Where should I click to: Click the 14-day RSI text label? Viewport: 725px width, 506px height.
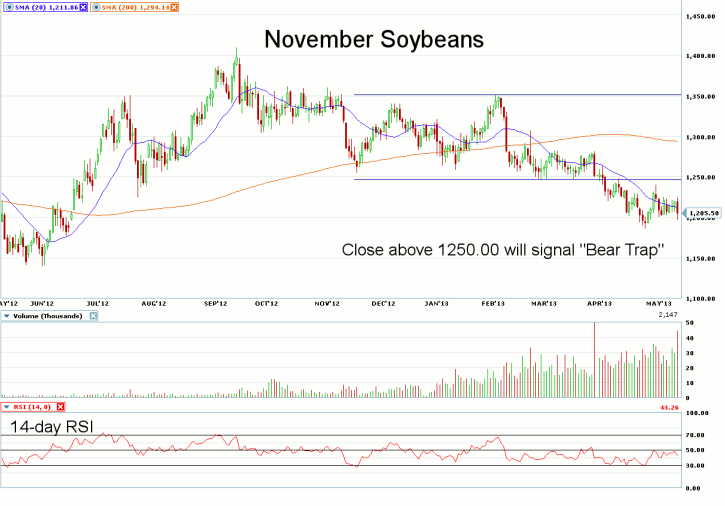pyautogui.click(x=52, y=427)
